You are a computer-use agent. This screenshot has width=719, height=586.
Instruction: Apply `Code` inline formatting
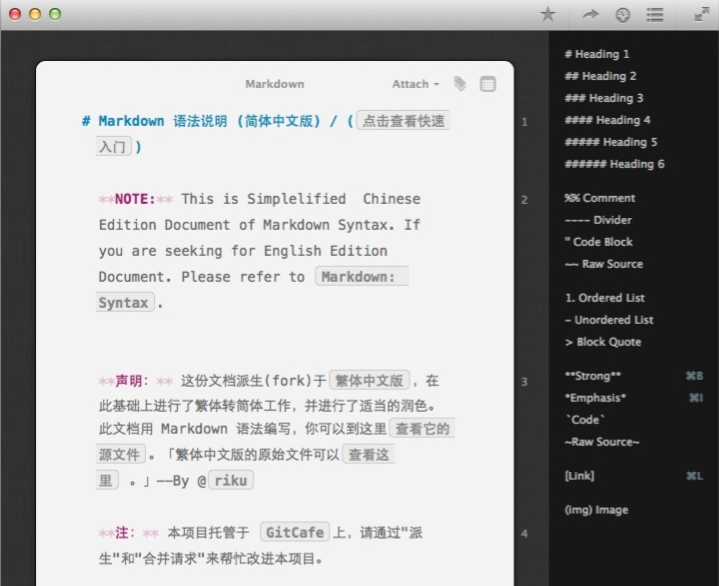click(585, 420)
